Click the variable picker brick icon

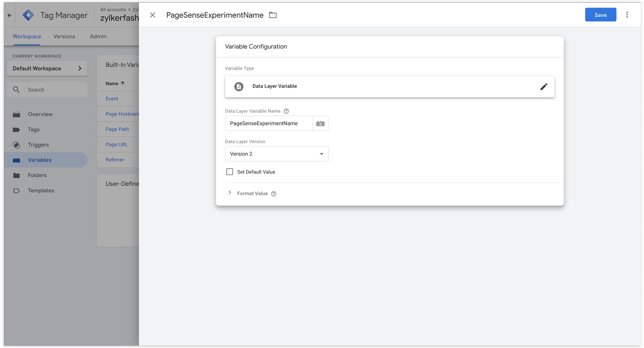tap(320, 124)
